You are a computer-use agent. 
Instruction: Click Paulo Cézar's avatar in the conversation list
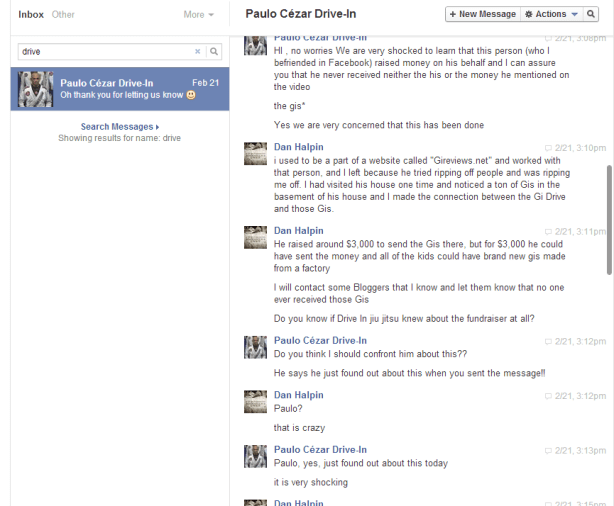(36, 89)
